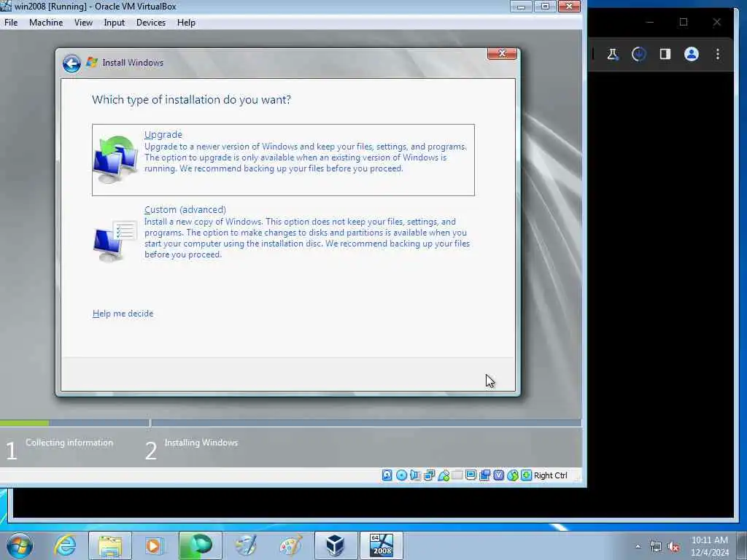Click the 'Installing Windows' step label
Screen dimensions: 747x560
(201, 443)
